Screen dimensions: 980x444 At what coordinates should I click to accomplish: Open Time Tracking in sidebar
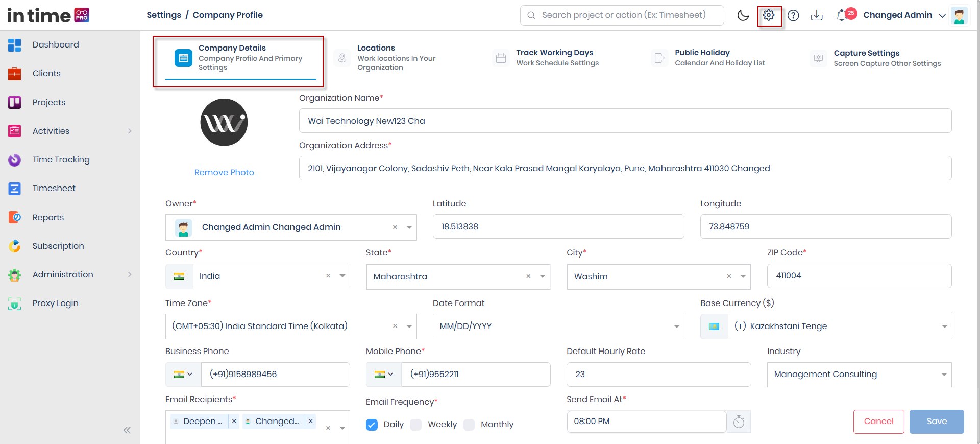click(61, 159)
